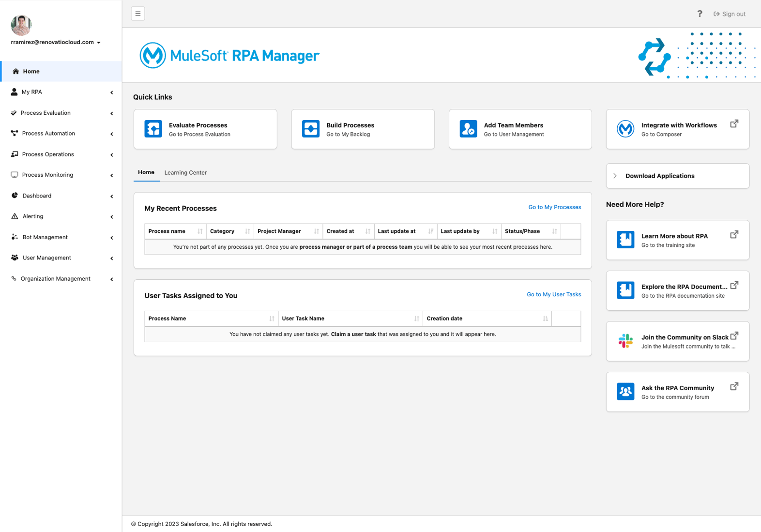Follow the Go to My Processes link
Viewport: 761px width, 532px height.
(554, 207)
